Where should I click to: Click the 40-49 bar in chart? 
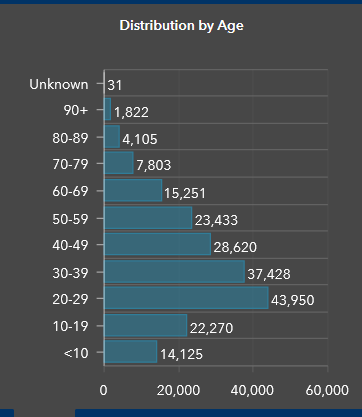coord(157,244)
